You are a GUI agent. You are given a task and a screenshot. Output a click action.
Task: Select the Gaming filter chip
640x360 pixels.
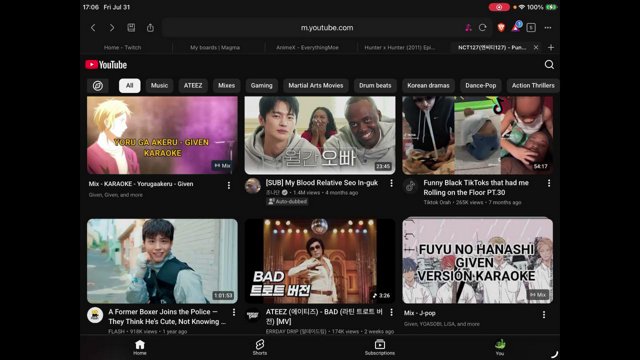pos(261,86)
